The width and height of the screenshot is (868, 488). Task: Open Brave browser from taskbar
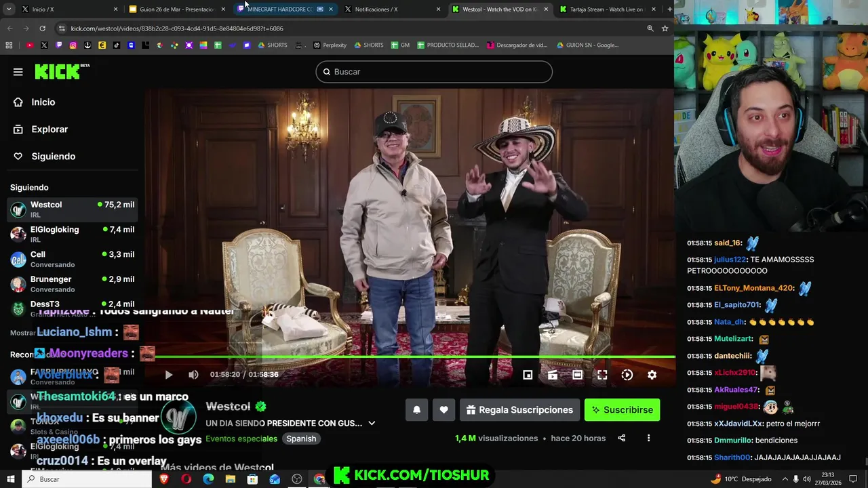(164, 479)
